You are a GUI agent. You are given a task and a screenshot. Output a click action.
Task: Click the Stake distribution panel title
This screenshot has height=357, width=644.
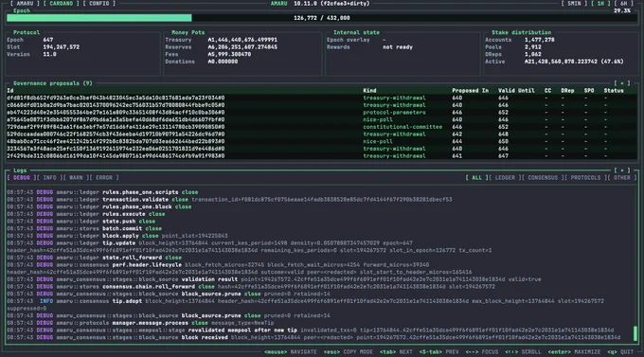pyautogui.click(x=521, y=32)
